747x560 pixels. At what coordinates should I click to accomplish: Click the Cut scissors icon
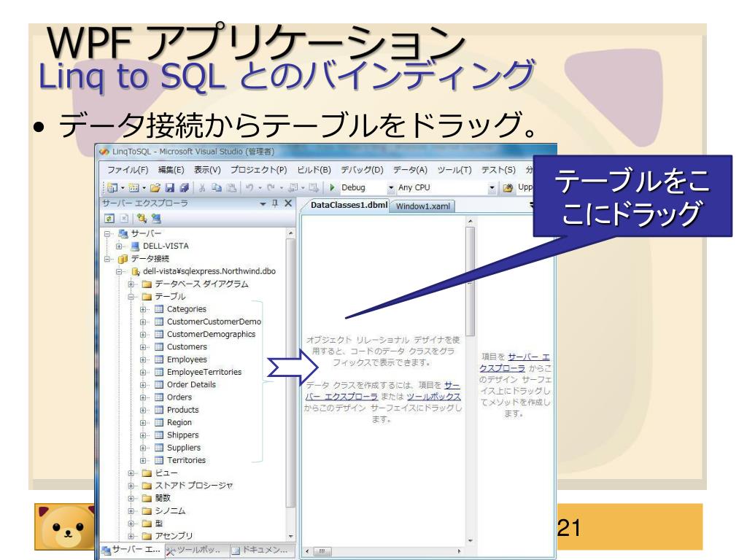(202, 187)
